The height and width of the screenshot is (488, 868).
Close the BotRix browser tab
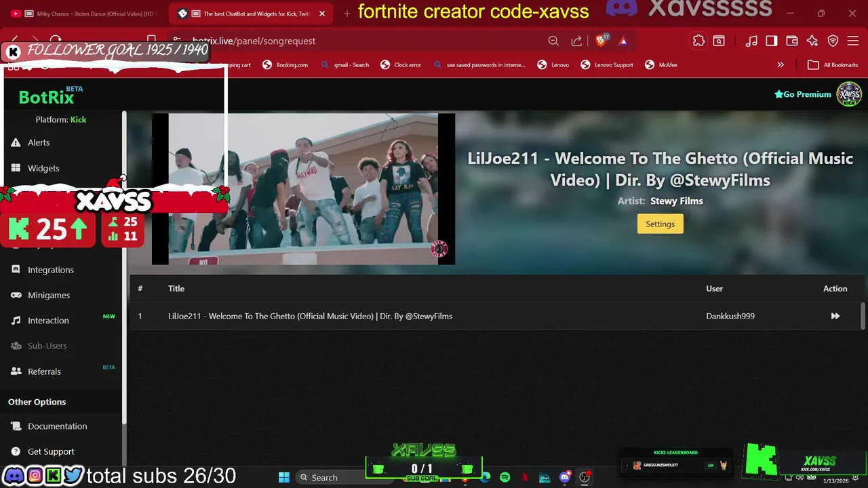322,14
